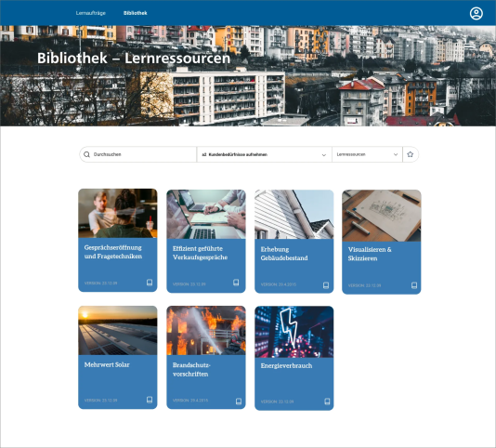This screenshot has height=448, width=496.
Task: Click the solar panels sunset thumbnail
Action: click(118, 330)
